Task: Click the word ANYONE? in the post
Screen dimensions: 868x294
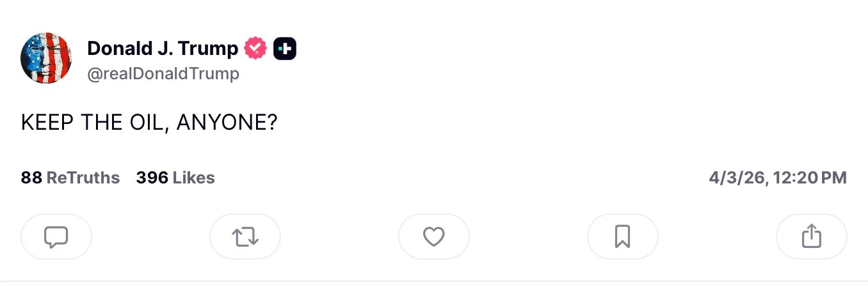Action: (226, 123)
